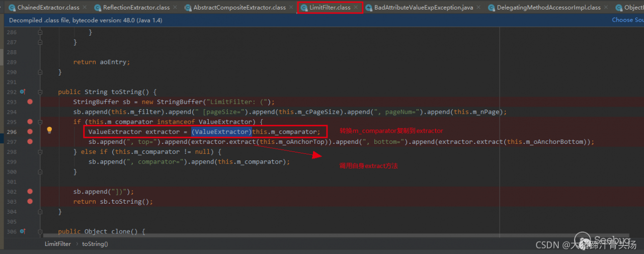This screenshot has height=254, width=644.
Task: Click fold end marker at line 287
Action: pos(40,42)
